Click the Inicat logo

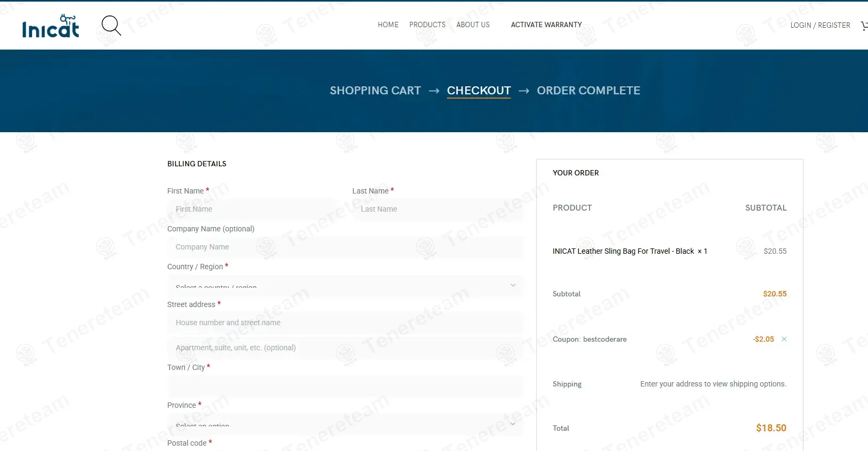coord(51,26)
